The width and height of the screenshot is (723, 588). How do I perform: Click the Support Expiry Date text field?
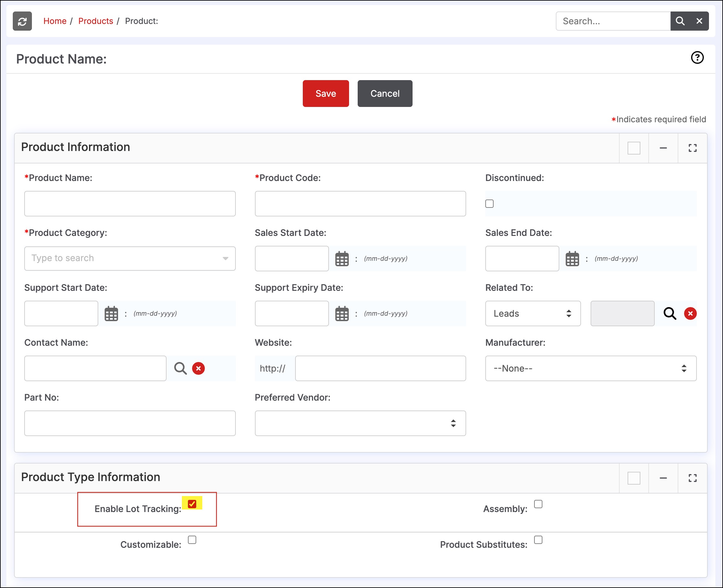(x=291, y=314)
